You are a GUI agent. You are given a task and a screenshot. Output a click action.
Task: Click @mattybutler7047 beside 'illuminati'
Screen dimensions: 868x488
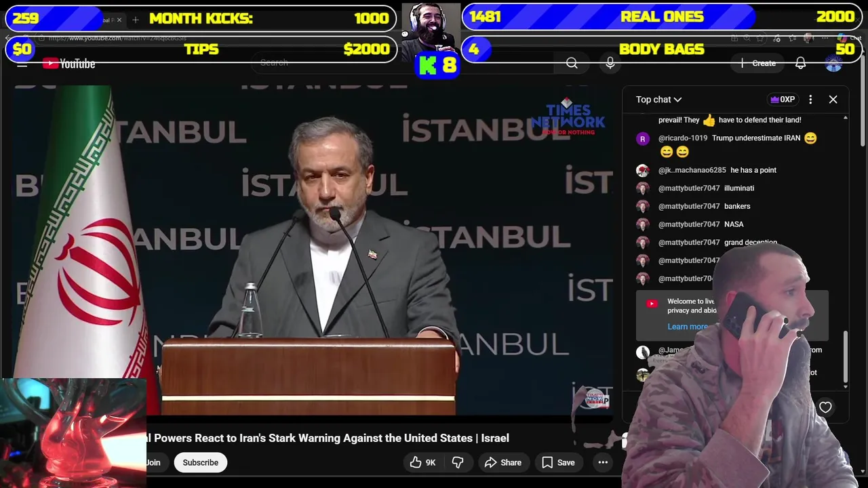click(688, 188)
